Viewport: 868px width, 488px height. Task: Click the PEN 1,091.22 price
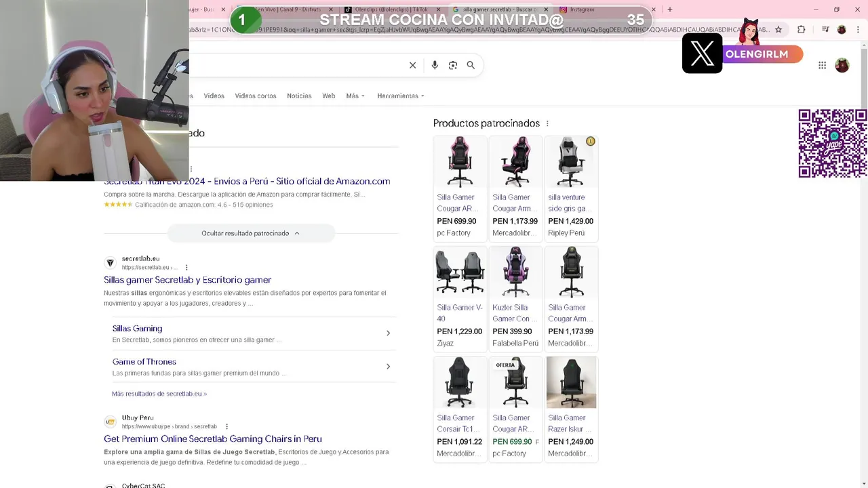coord(459,442)
